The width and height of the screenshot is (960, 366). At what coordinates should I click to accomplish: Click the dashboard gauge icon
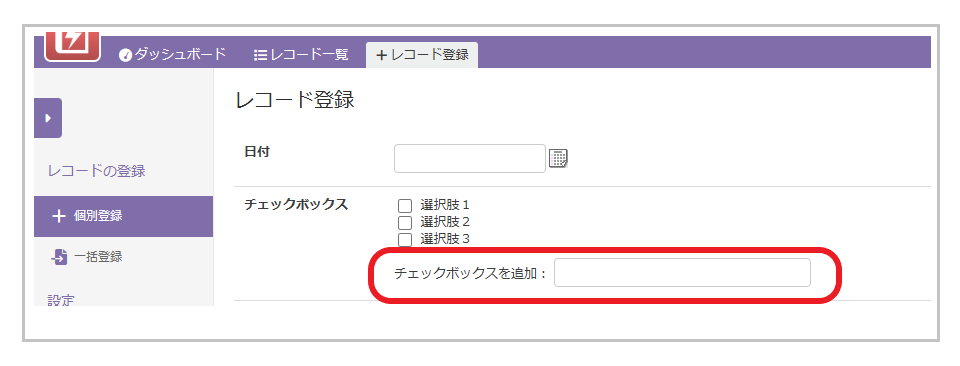[x=125, y=55]
